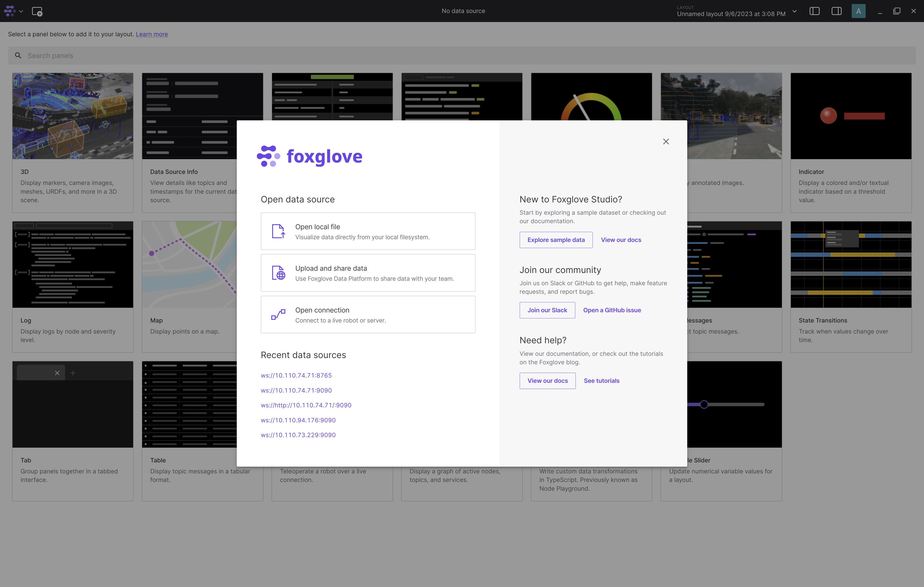Open the See tutorials link
This screenshot has width=924, height=587.
601,381
